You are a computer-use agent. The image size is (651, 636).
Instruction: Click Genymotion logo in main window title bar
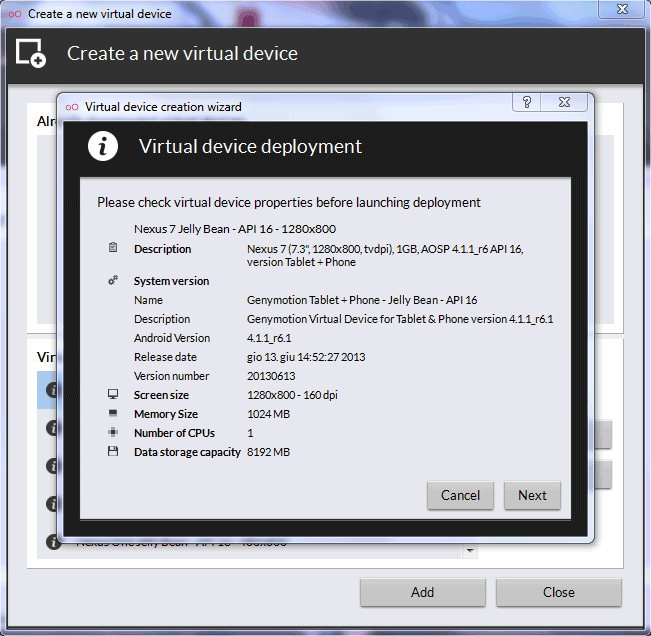tap(15, 14)
